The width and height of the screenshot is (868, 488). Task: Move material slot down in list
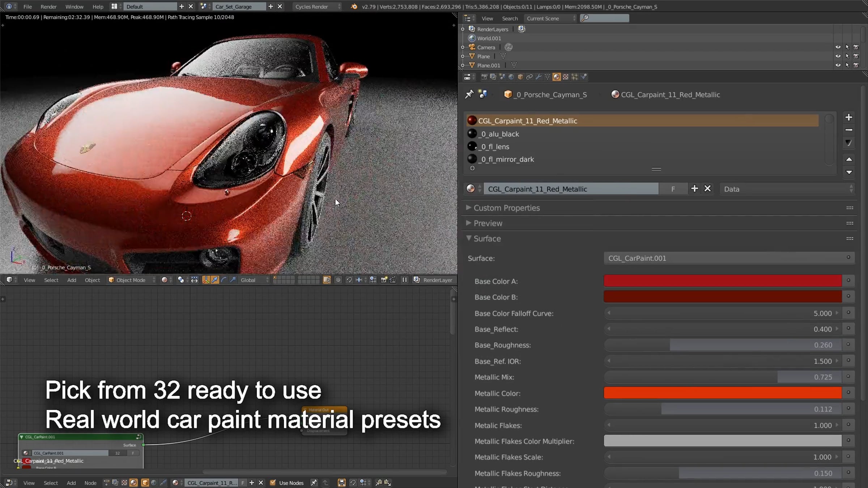(x=849, y=172)
